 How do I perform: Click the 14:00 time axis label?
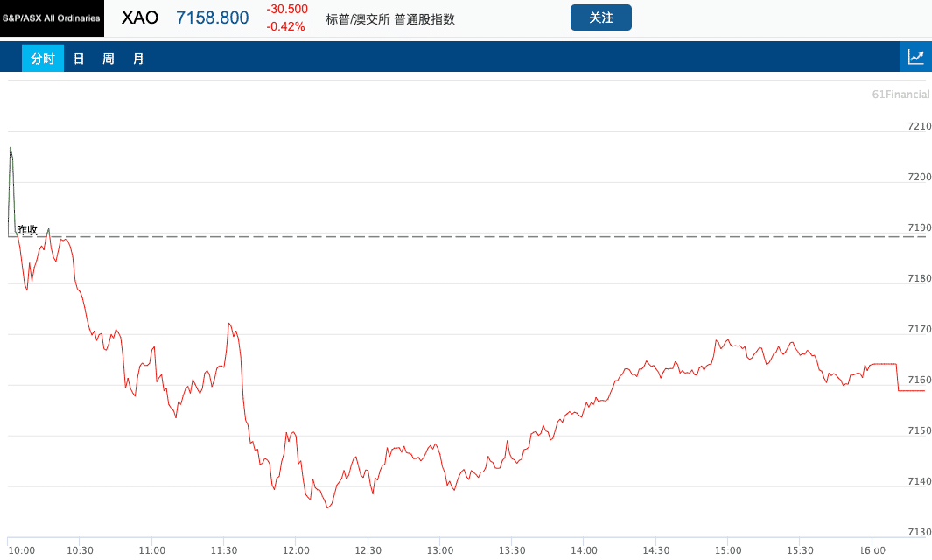pos(584,550)
